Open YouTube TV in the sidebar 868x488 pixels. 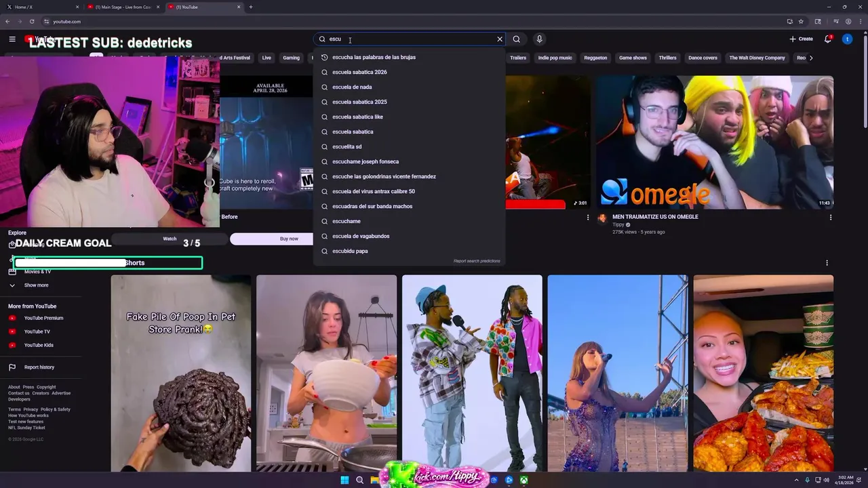tap(37, 331)
